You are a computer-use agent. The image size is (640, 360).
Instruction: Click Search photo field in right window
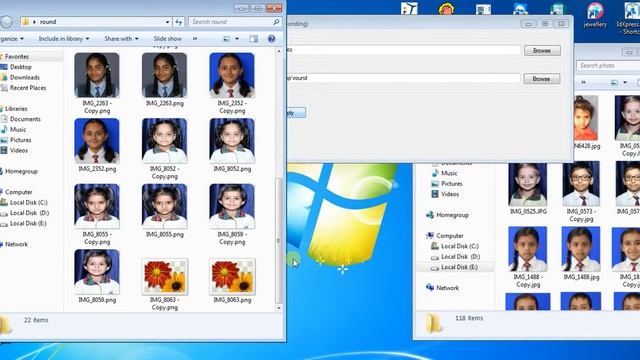pyautogui.click(x=608, y=65)
